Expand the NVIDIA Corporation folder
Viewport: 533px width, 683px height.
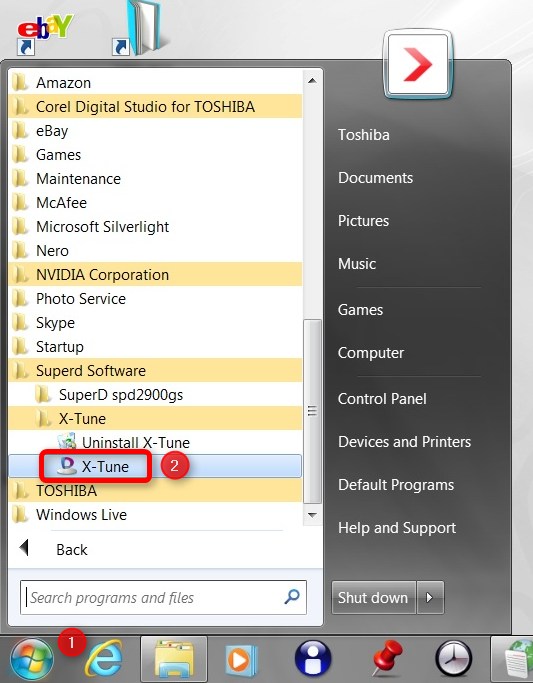(155, 274)
